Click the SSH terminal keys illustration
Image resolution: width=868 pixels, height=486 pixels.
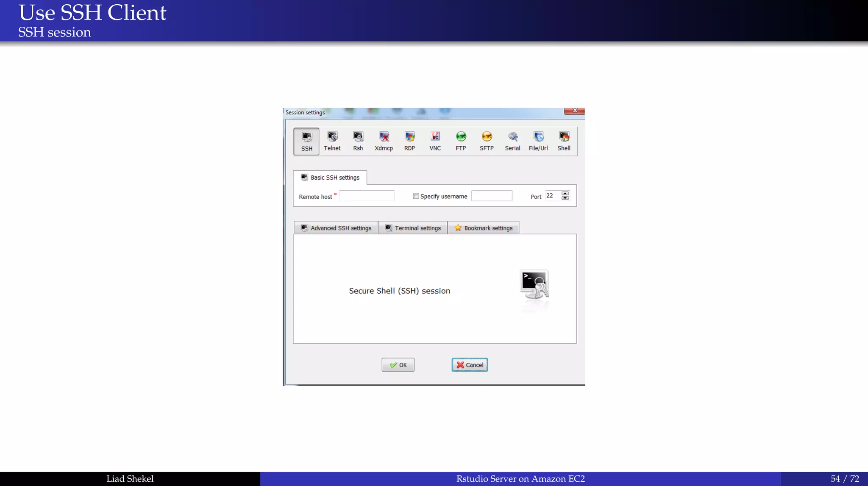pyautogui.click(x=534, y=285)
